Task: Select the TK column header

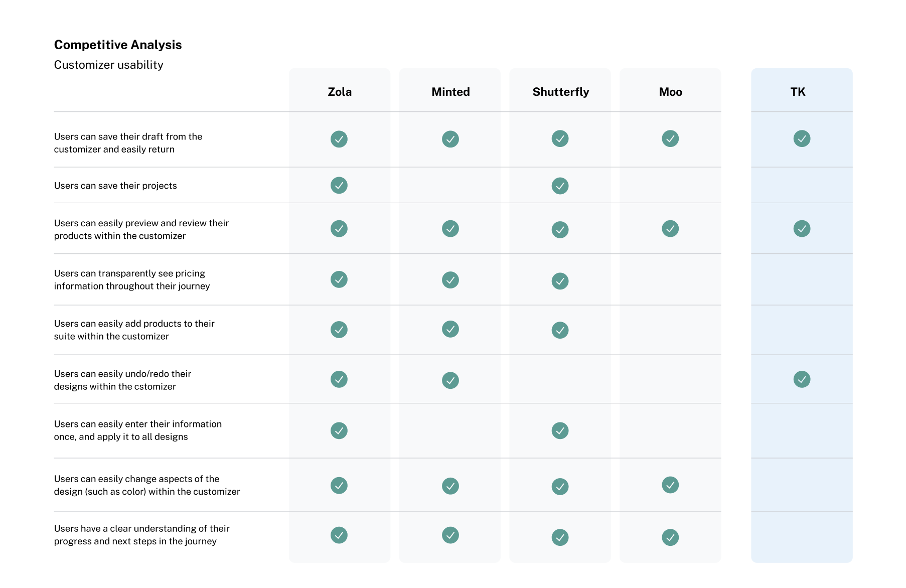Action: (x=798, y=92)
